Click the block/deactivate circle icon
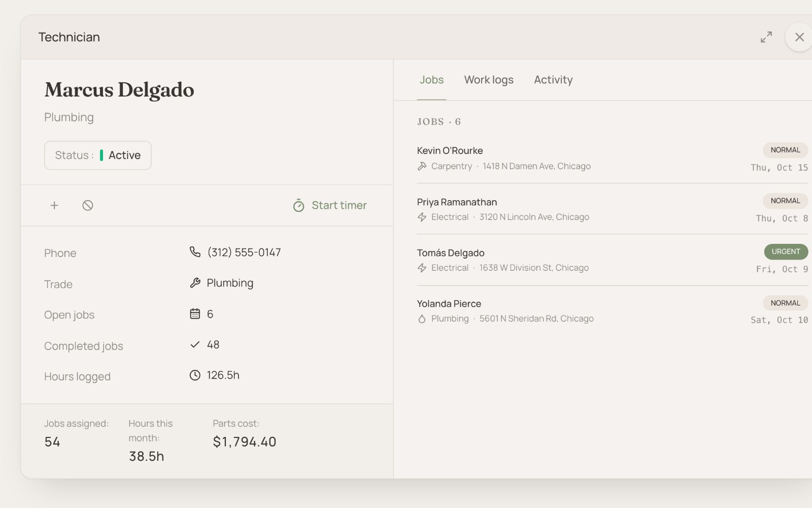The width and height of the screenshot is (812, 508). coord(88,205)
